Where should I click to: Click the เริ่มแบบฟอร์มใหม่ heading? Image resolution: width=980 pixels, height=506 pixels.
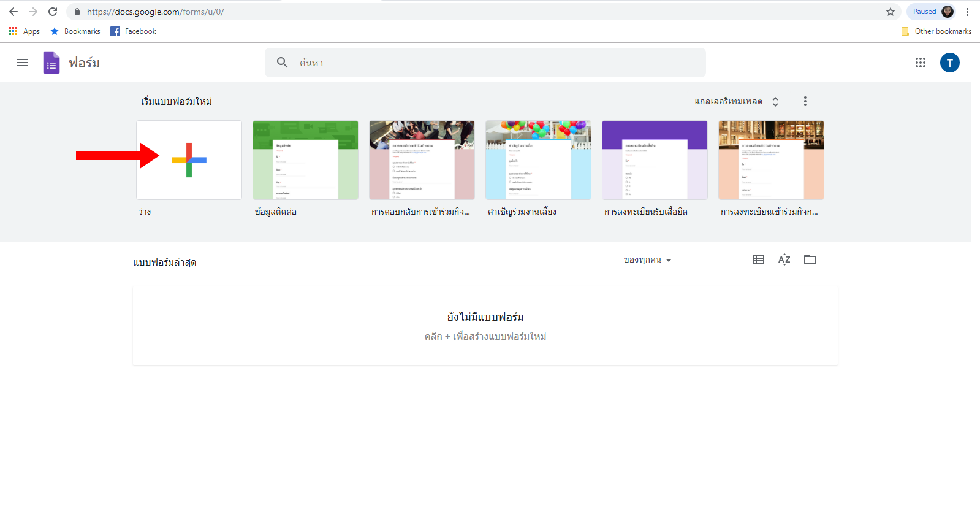click(x=177, y=102)
